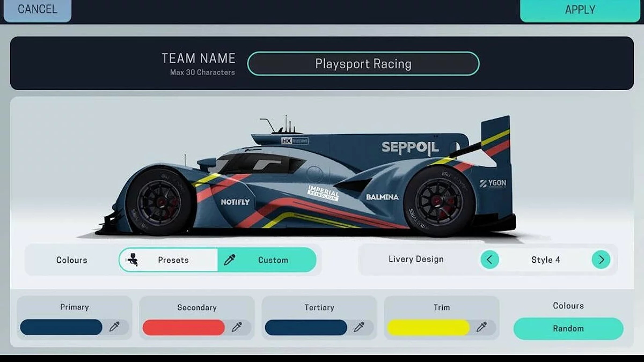Cancel the team customization
Viewport: 644px width, 362px height.
36,9
